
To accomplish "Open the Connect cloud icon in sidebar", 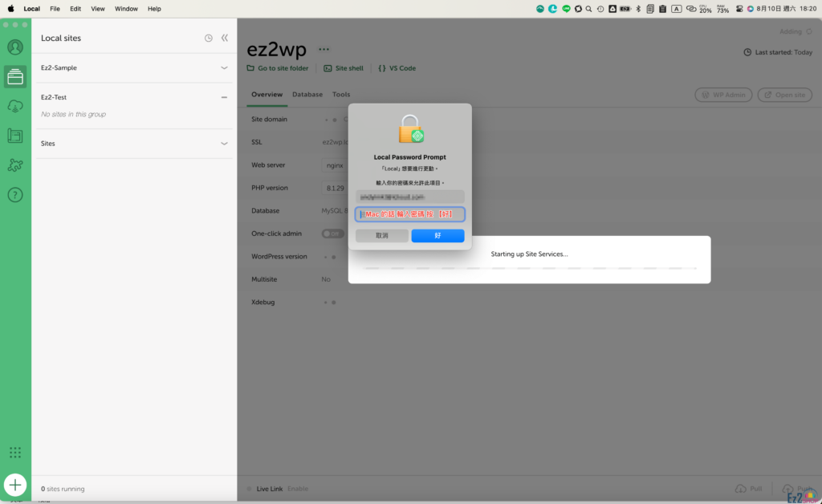I will click(15, 107).
